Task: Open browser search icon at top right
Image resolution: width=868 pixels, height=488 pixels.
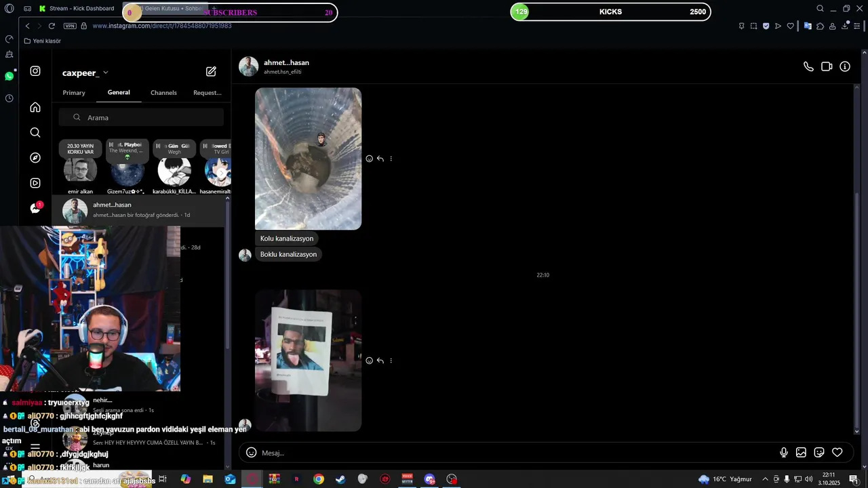Action: (820, 9)
